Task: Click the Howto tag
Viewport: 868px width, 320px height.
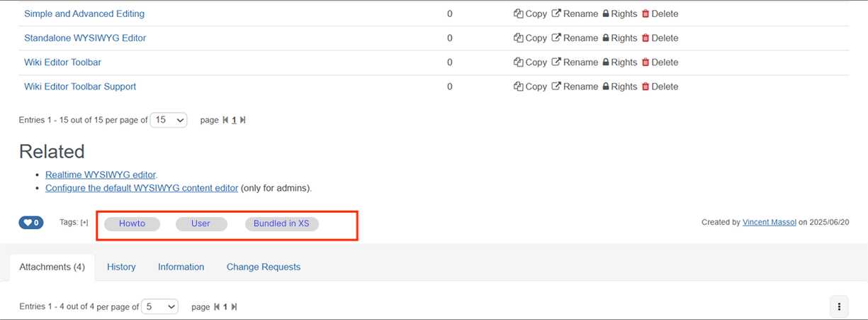Action: 132,224
